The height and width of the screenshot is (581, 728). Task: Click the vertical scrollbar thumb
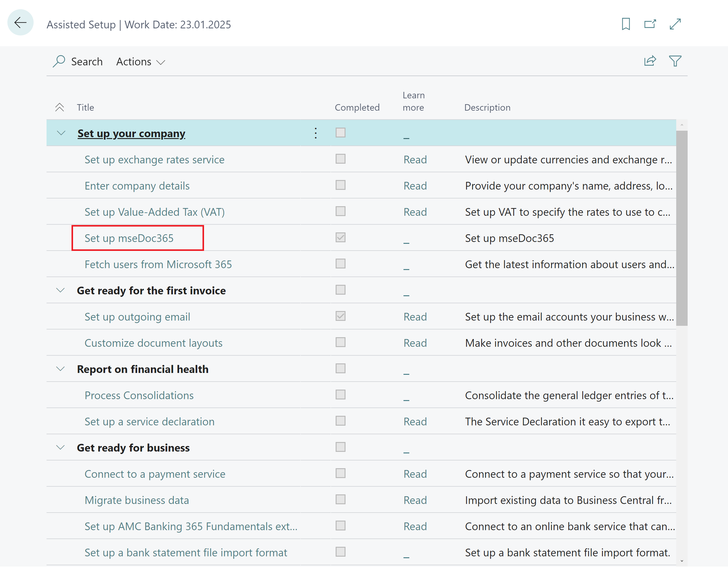[x=681, y=228]
